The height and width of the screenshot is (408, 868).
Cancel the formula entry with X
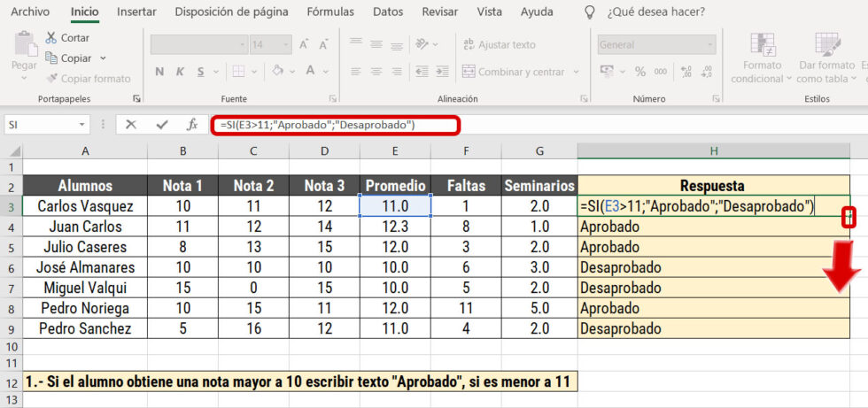pyautogui.click(x=131, y=125)
